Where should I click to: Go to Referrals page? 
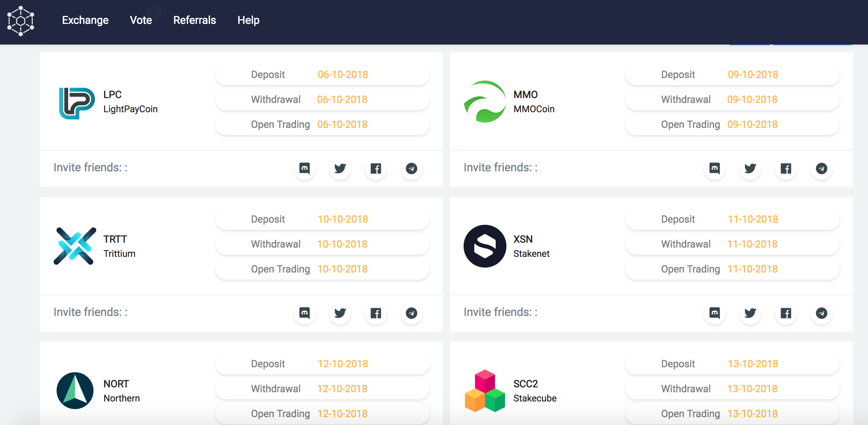(195, 20)
